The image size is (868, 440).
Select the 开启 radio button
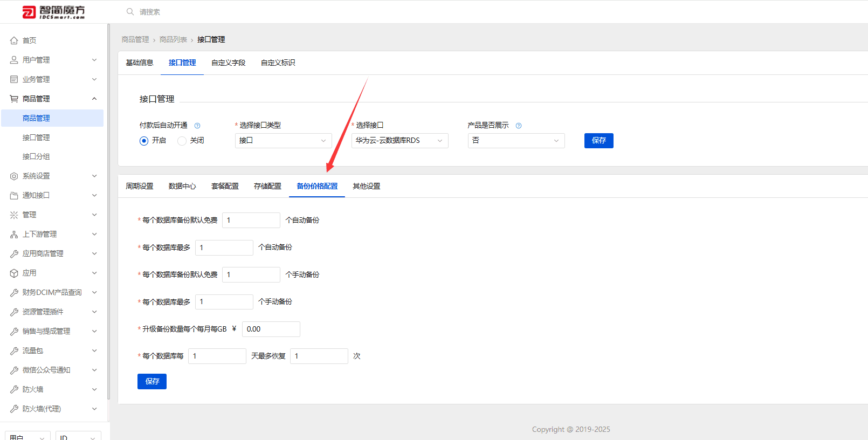tap(144, 141)
